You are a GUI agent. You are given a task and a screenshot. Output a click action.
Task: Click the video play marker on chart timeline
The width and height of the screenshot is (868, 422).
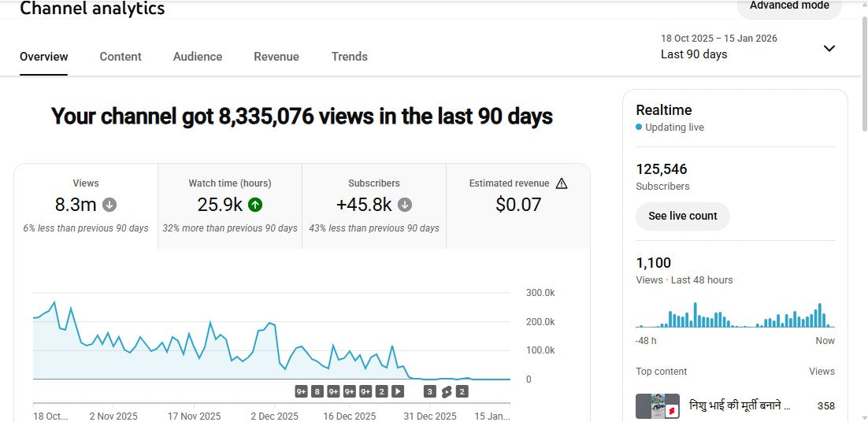(398, 391)
